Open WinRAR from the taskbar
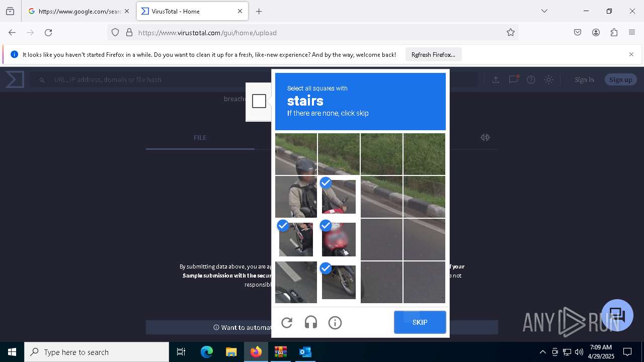This screenshot has height=362, width=644. (280, 352)
